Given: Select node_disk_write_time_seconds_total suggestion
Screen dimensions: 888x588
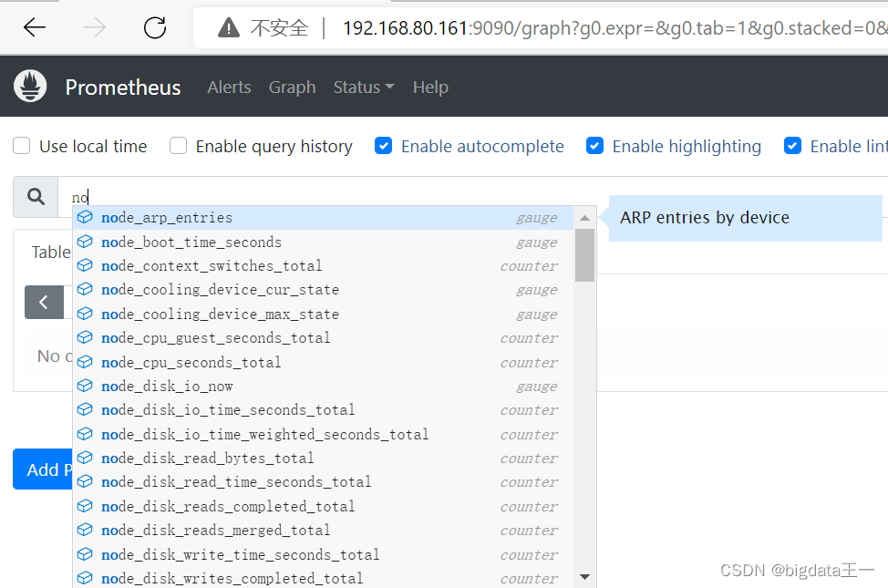Looking at the screenshot, I should pyautogui.click(x=323, y=554).
